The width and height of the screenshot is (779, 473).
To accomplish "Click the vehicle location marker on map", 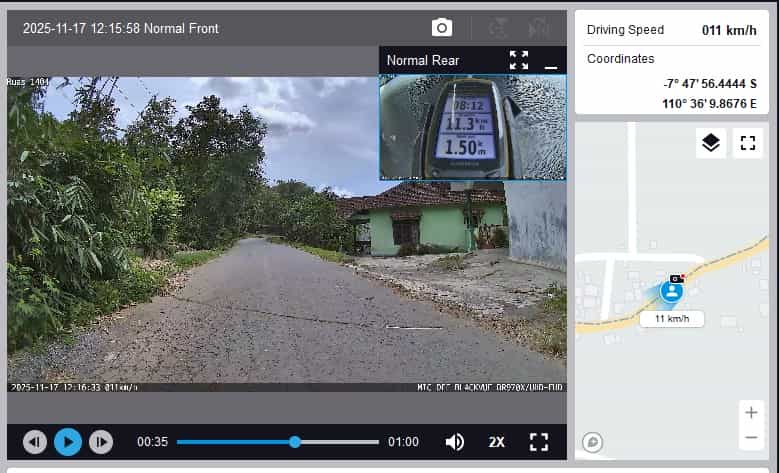I will click(x=672, y=292).
